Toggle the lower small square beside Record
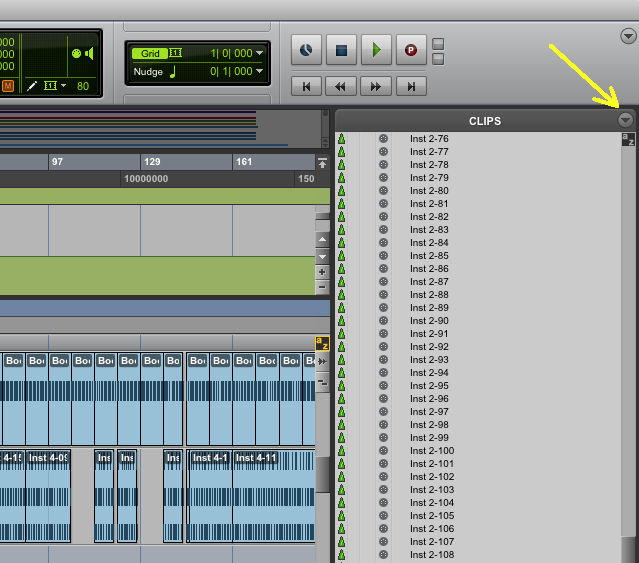639x563 pixels. click(x=438, y=59)
